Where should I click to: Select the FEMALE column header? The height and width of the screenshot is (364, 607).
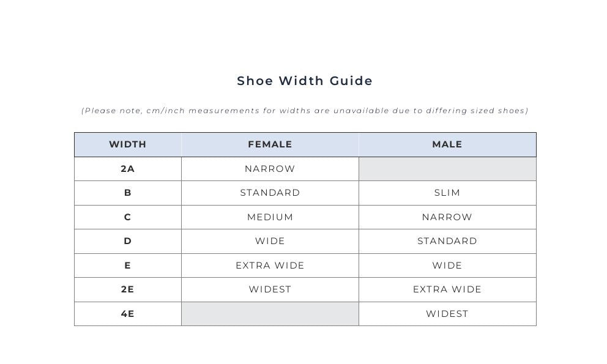click(x=270, y=144)
